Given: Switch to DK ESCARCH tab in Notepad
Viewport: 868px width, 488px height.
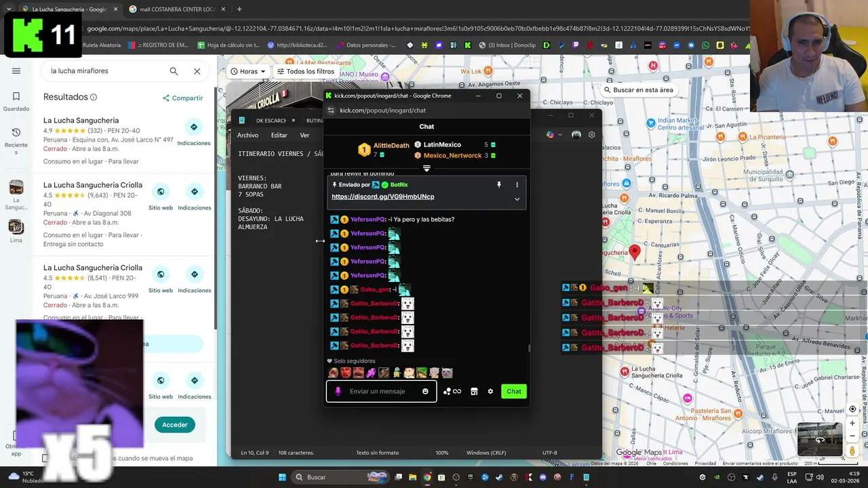Looking at the screenshot, I should tap(271, 121).
